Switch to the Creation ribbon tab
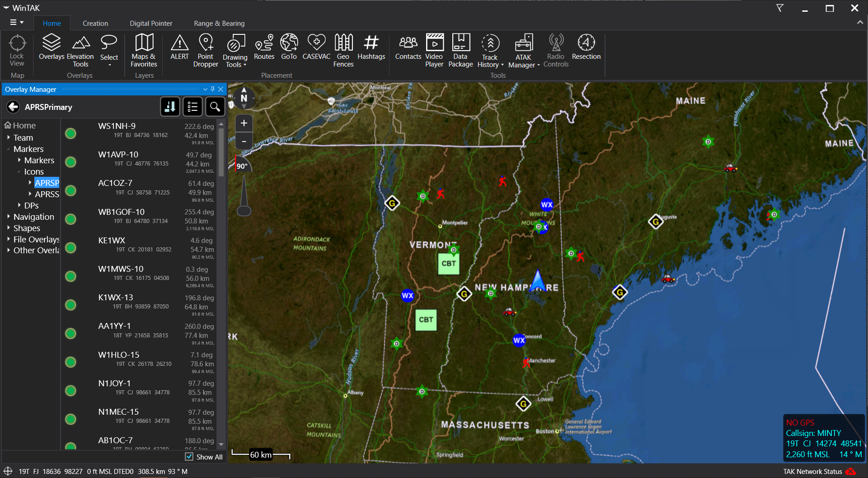 [x=95, y=23]
